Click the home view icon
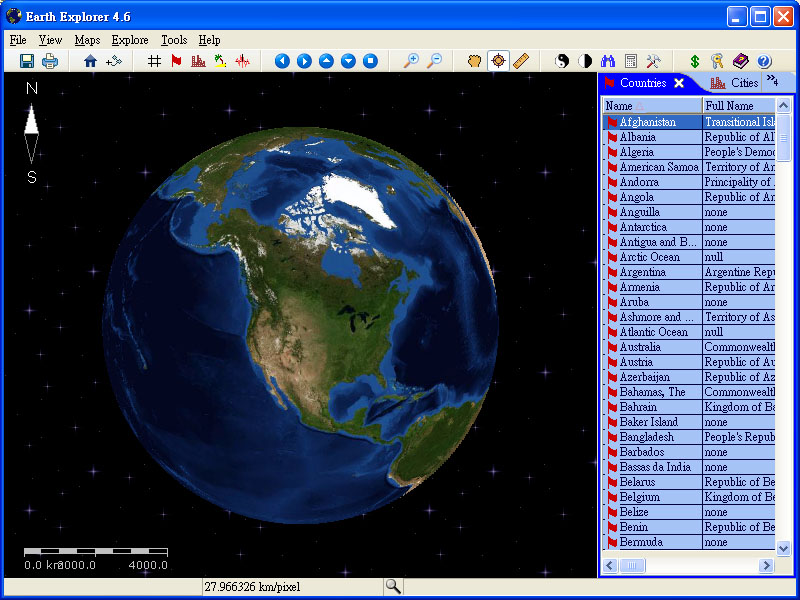The height and width of the screenshot is (600, 800). click(90, 61)
